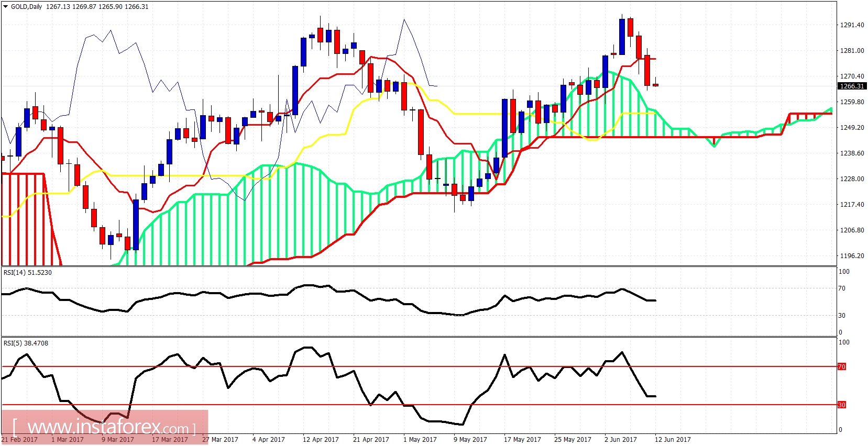Click the chart dropdown arrow beside GOLD,Daily
Viewport: 868px width, 446px height.
tap(6, 7)
